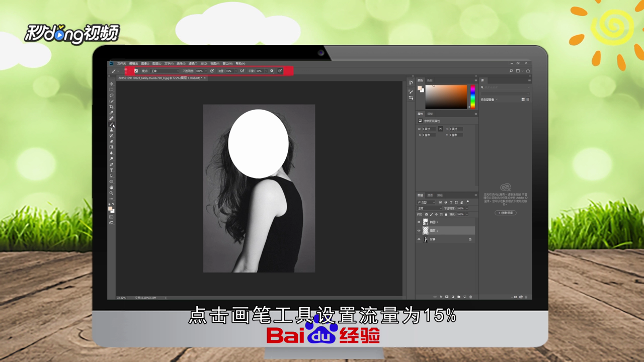Open the 编辑(E) menu

[133, 64]
